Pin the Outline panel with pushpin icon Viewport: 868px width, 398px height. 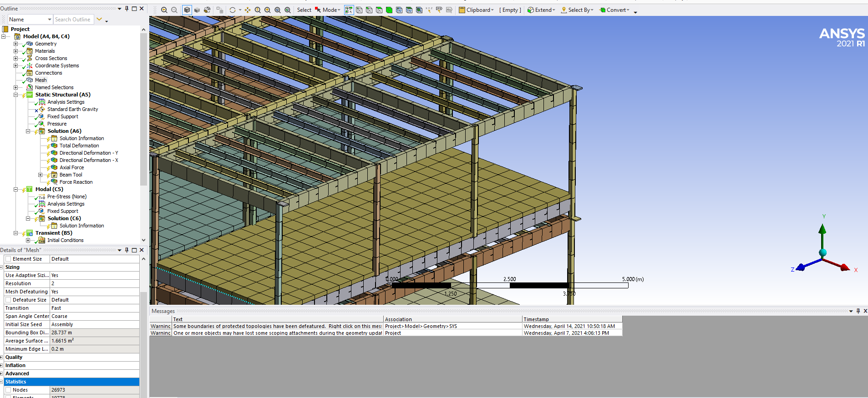tap(127, 9)
